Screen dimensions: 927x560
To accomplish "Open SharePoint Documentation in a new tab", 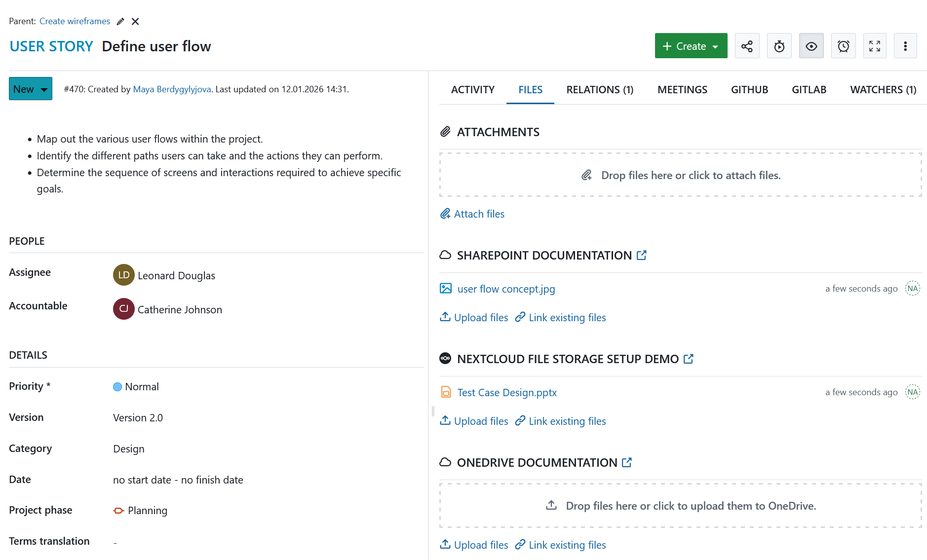I will (x=641, y=255).
